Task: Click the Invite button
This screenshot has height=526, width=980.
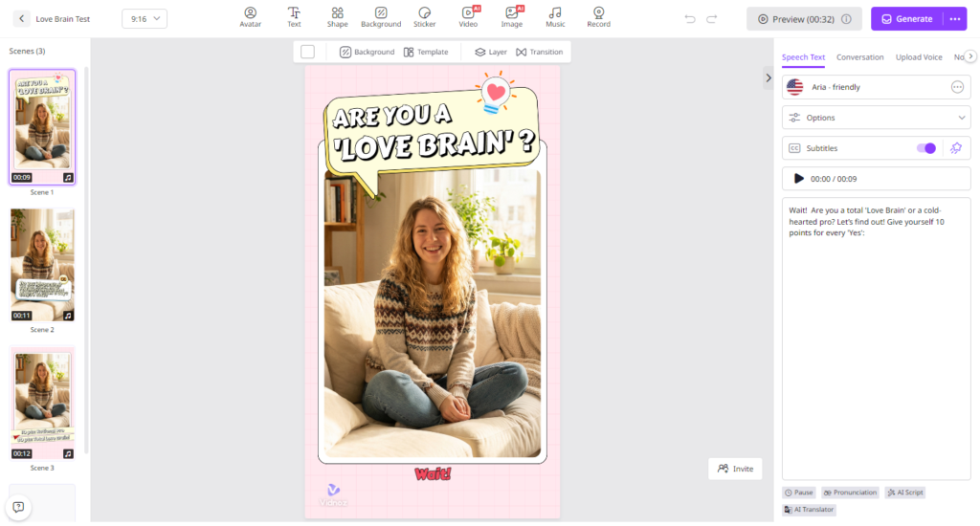Action: [735, 469]
